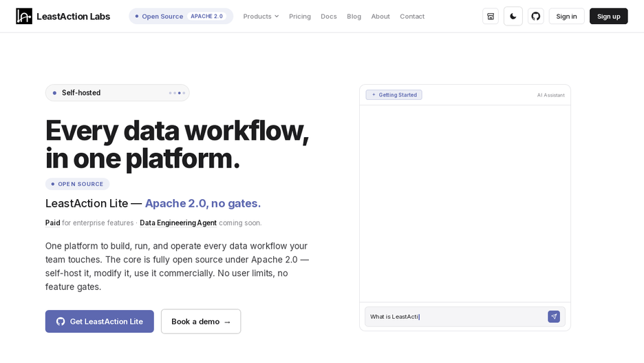Click the AI Assistant label
Image resolution: width=644 pixels, height=363 pixels.
[x=550, y=95]
